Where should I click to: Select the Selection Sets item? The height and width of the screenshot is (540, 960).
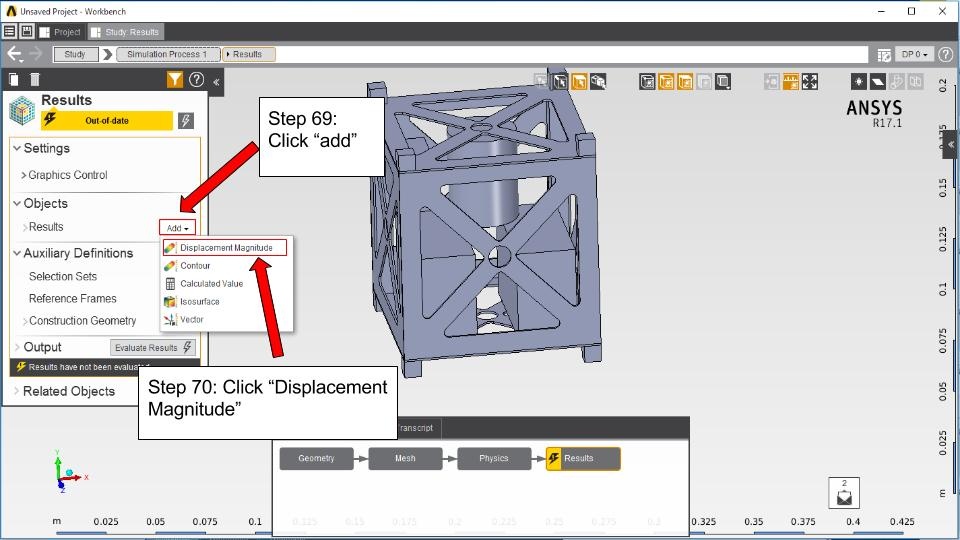tap(63, 277)
